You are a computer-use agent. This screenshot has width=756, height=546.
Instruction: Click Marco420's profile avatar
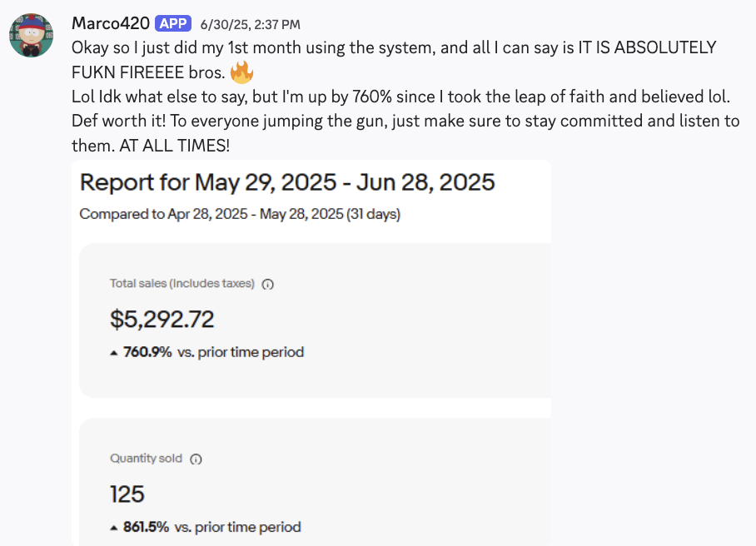[32, 35]
